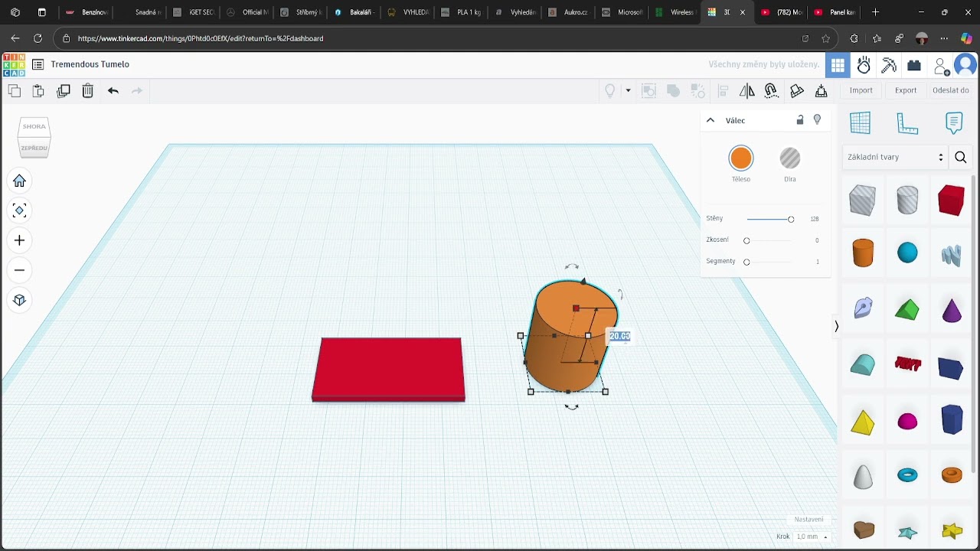
Task: Open the 3D design grid view
Action: [838, 66]
